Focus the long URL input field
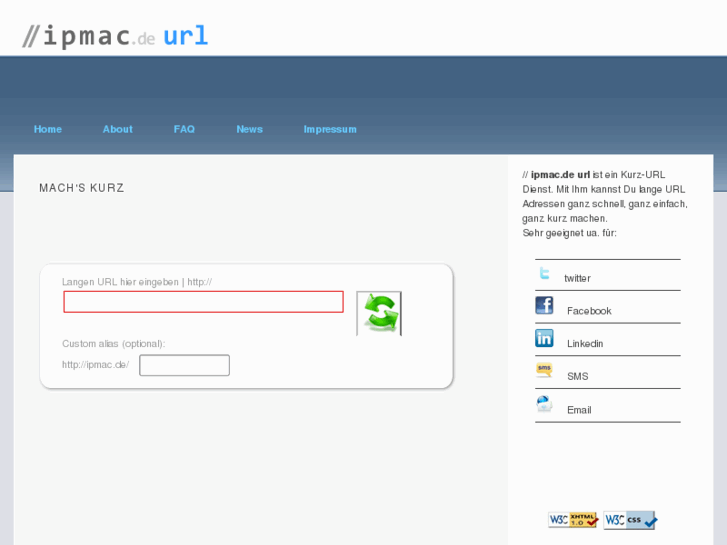Screen dimensions: 727x545 (x=204, y=302)
